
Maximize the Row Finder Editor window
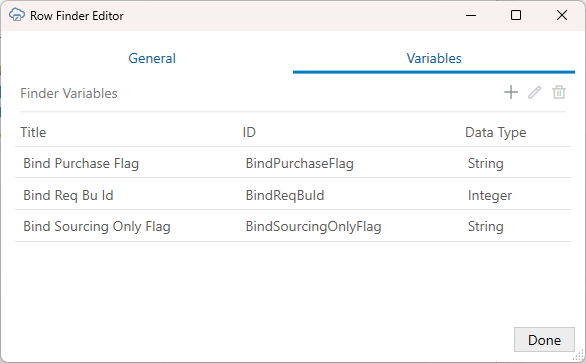pyautogui.click(x=516, y=15)
